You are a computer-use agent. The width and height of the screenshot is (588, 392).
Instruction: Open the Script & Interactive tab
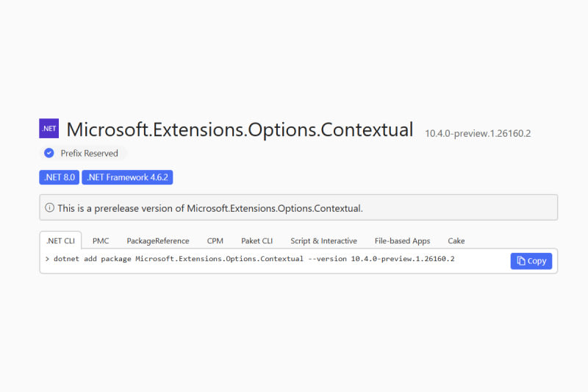tap(323, 240)
